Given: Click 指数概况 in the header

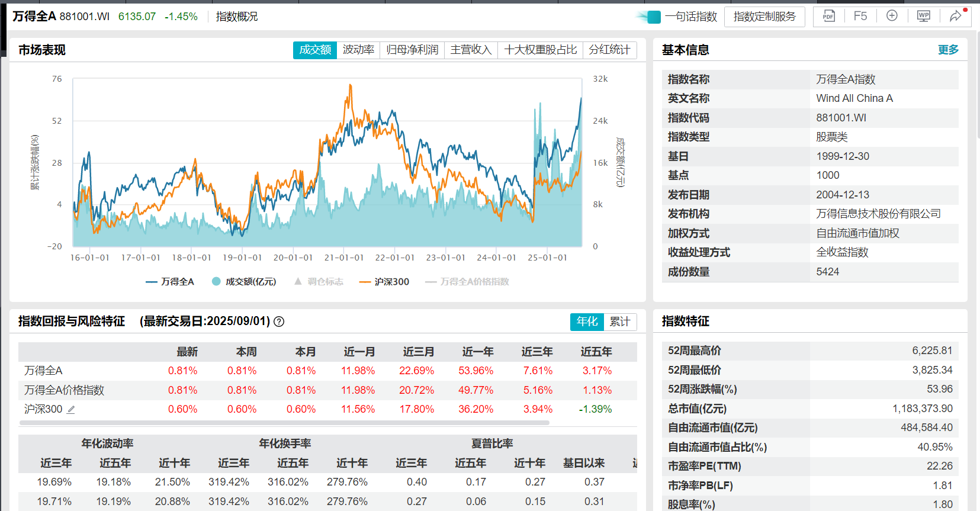Looking at the screenshot, I should tap(237, 17).
